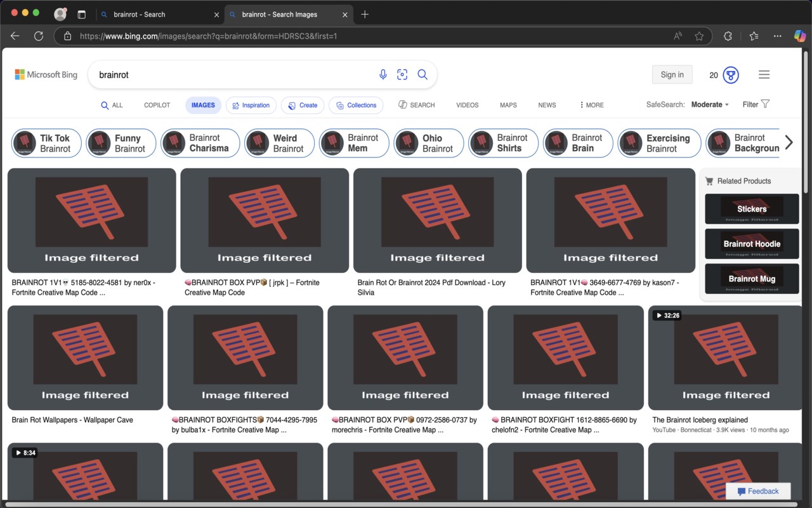View site information lock icon

coord(67,36)
